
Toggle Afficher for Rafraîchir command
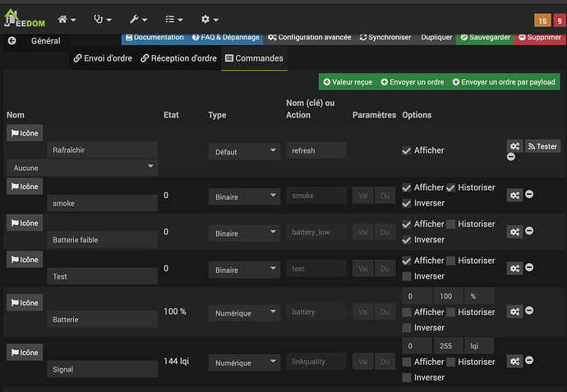[x=407, y=150]
